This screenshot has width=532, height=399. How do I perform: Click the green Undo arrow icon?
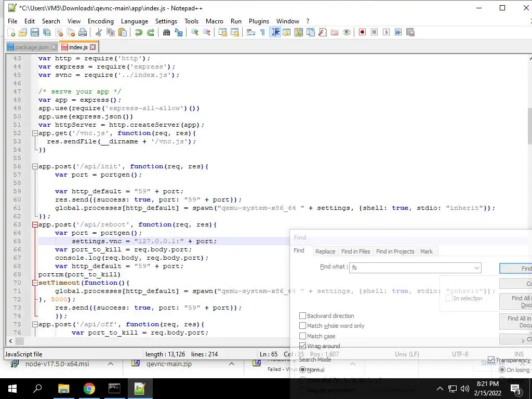click(x=138, y=33)
